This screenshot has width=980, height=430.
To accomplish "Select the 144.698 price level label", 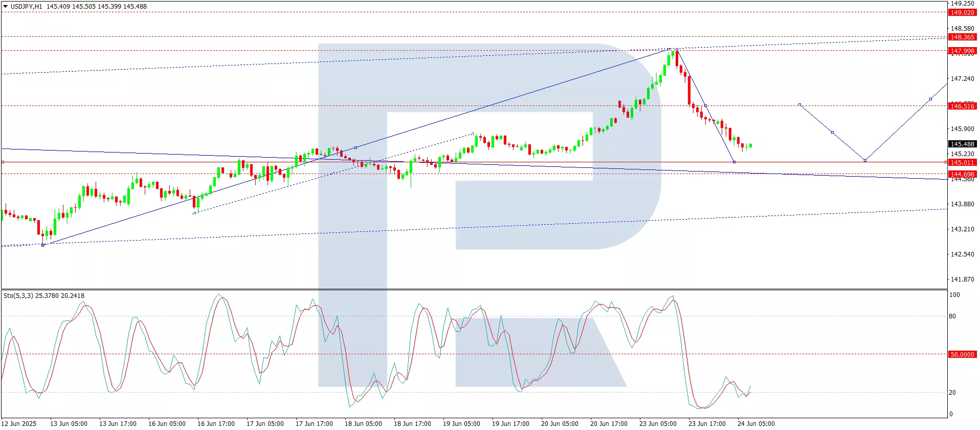I will (x=962, y=174).
